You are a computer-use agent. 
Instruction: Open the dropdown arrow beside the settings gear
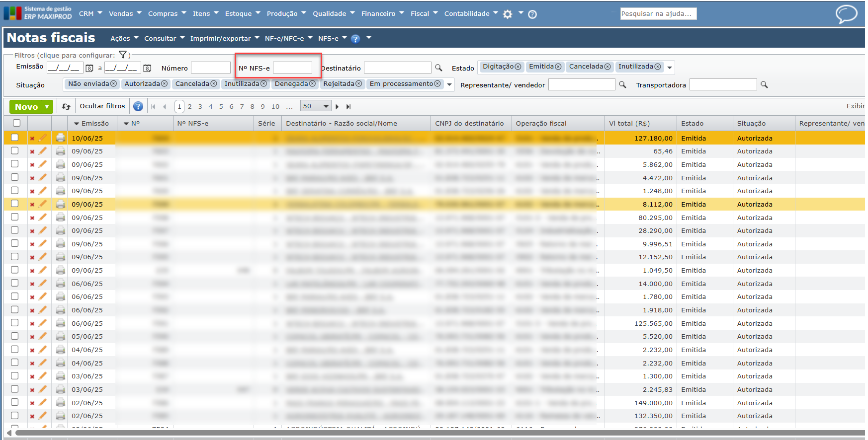coord(521,13)
